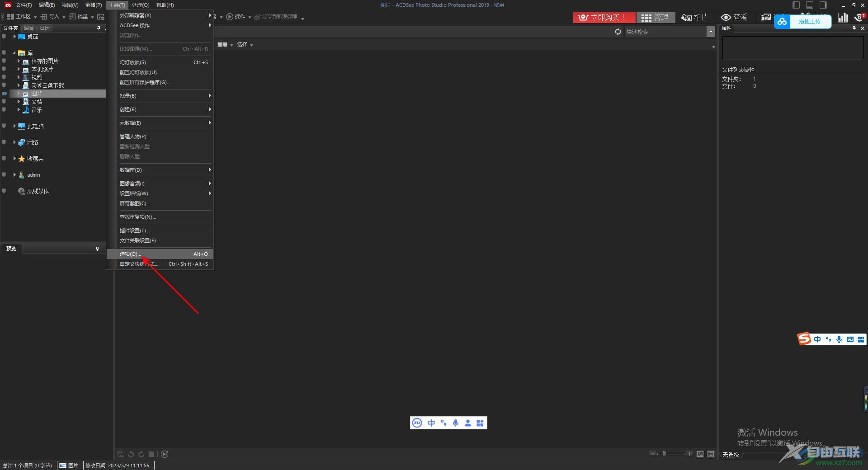Open the 视图(V) menu
Screen dimensions: 868x470
point(70,5)
